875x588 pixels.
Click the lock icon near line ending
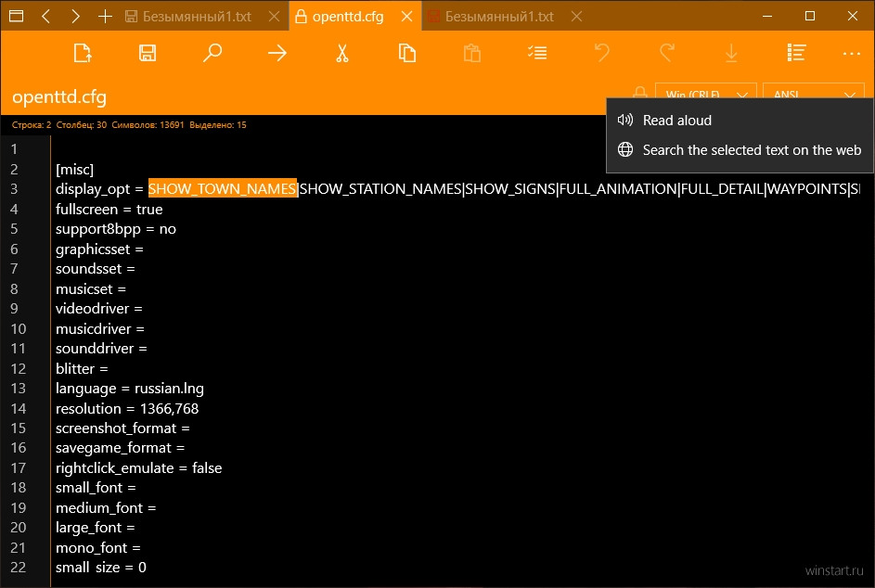[640, 92]
